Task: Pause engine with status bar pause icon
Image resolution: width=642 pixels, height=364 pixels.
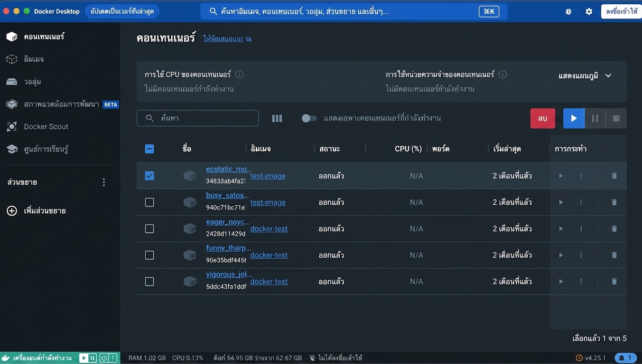Action: click(x=92, y=358)
